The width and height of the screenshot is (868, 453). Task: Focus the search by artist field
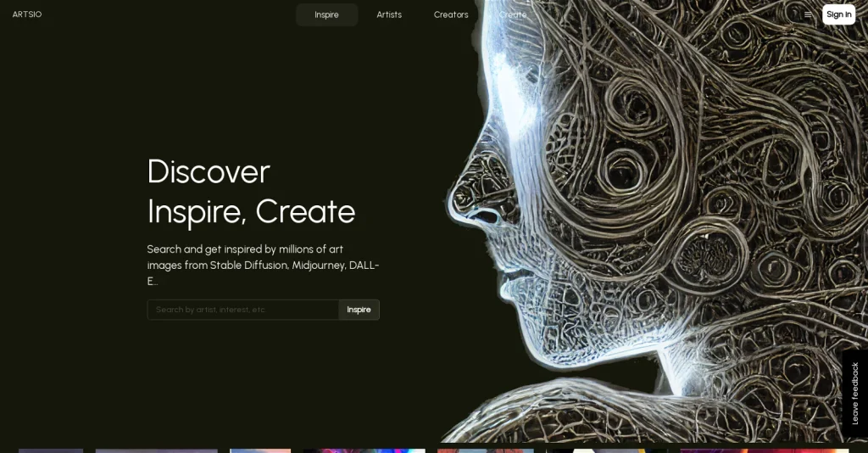pyautogui.click(x=243, y=310)
